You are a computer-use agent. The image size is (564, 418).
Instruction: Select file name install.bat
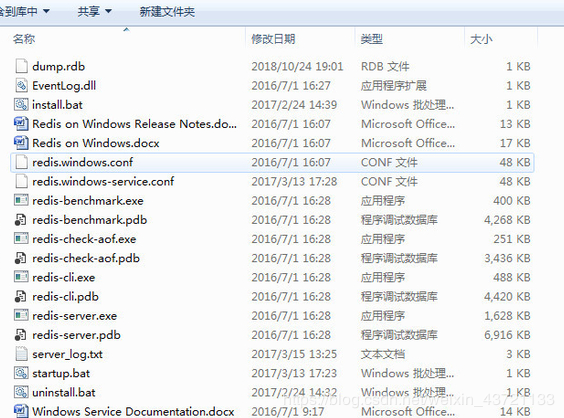pyautogui.click(x=57, y=105)
